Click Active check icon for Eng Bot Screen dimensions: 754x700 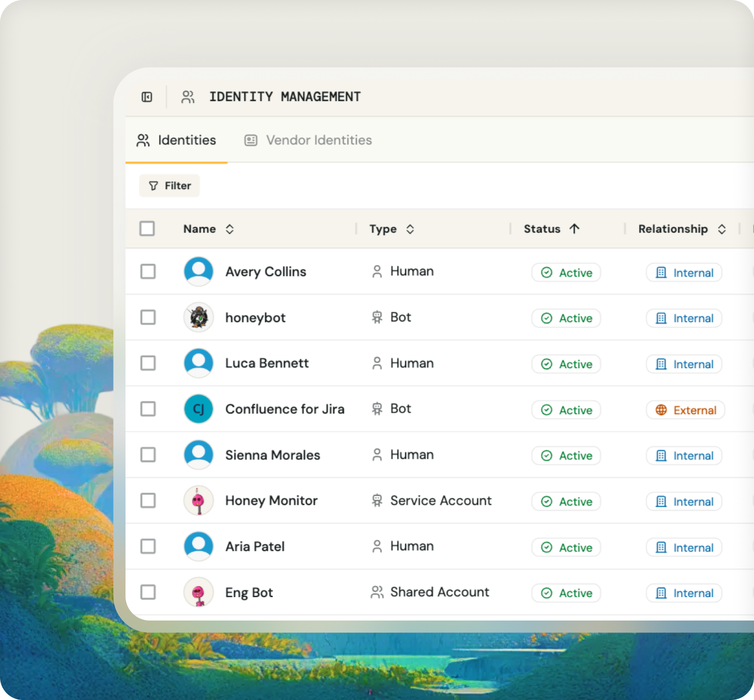tap(547, 593)
